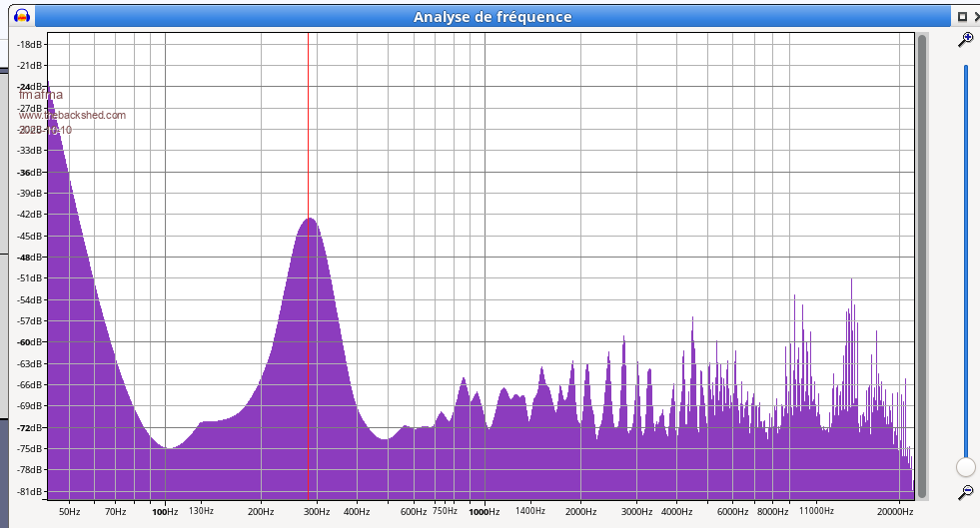Click the 1000Hz label on frequency axis
This screenshot has height=528, width=980.
485,511
